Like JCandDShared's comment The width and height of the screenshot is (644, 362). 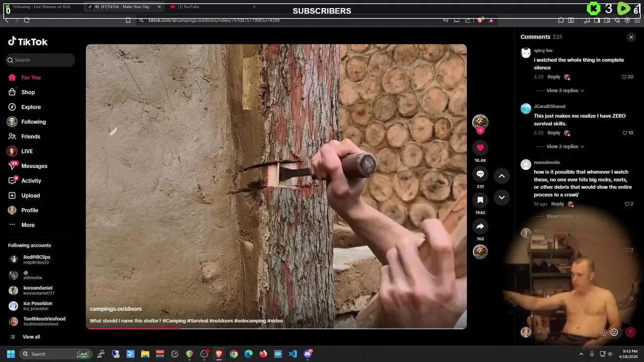(x=624, y=133)
